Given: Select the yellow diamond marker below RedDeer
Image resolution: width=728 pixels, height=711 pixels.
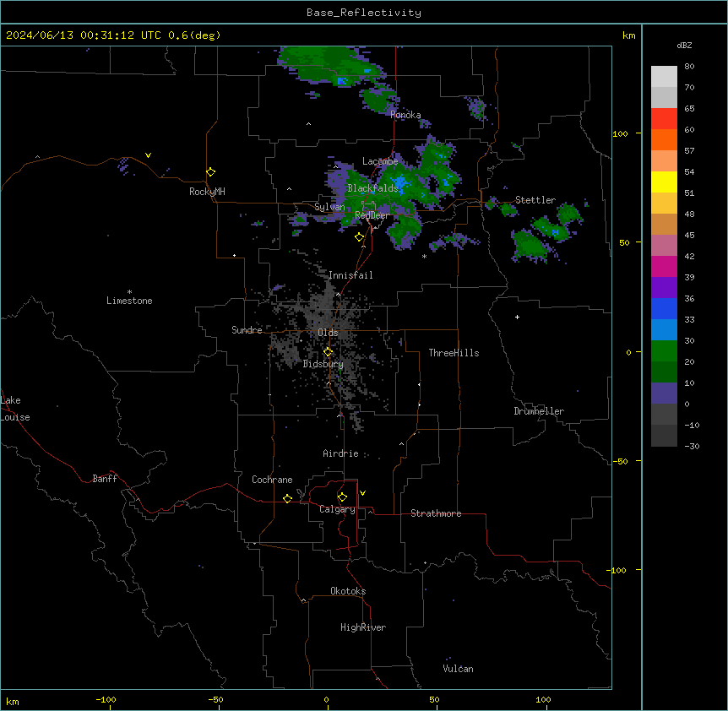Looking at the screenshot, I should tap(360, 237).
